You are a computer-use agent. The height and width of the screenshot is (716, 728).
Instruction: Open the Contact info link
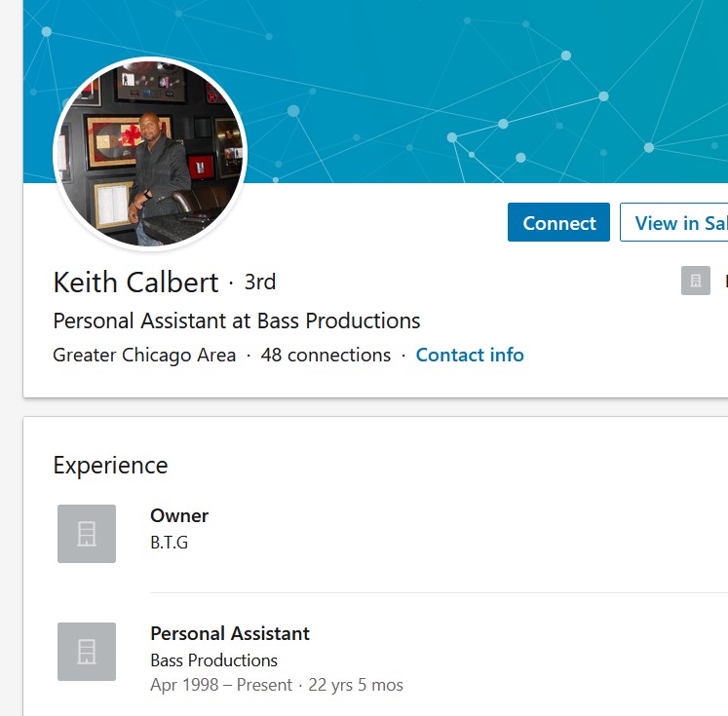(x=470, y=355)
